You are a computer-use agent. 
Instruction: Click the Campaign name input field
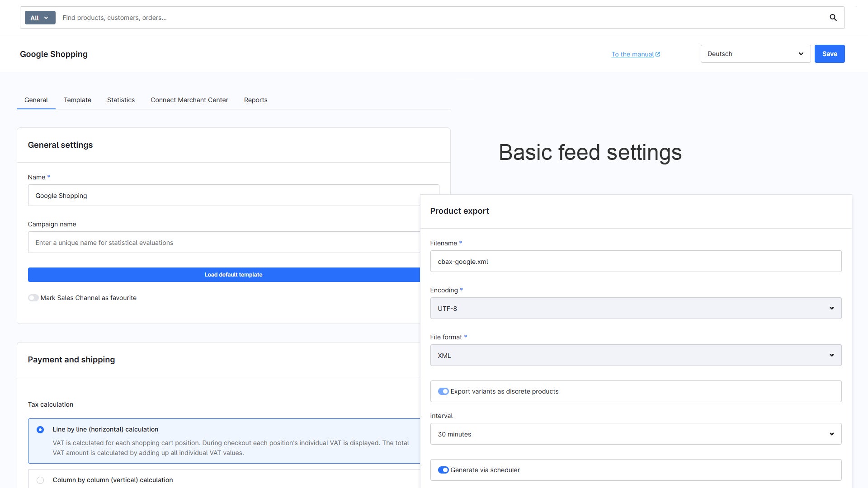pos(224,242)
